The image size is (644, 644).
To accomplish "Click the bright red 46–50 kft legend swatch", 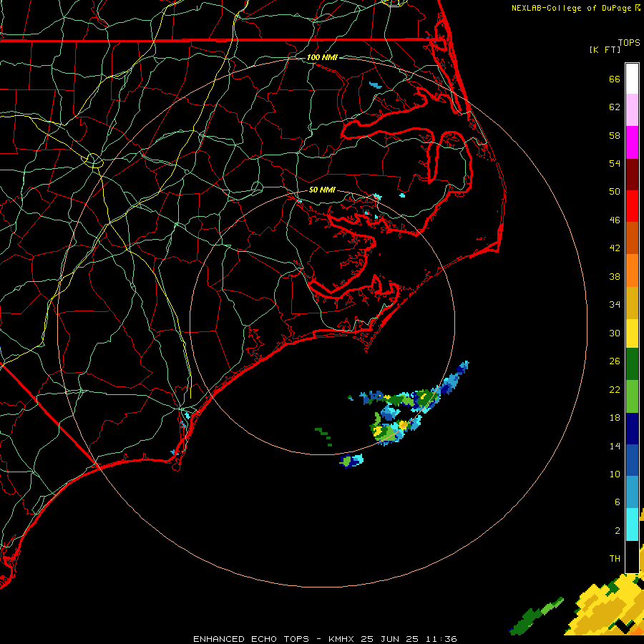I will (x=632, y=206).
